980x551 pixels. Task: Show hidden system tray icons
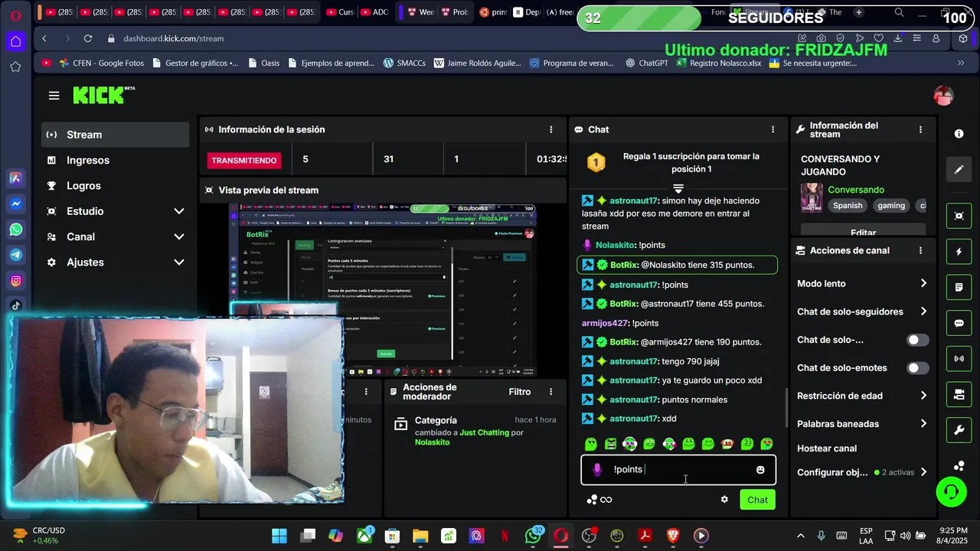coord(801,536)
